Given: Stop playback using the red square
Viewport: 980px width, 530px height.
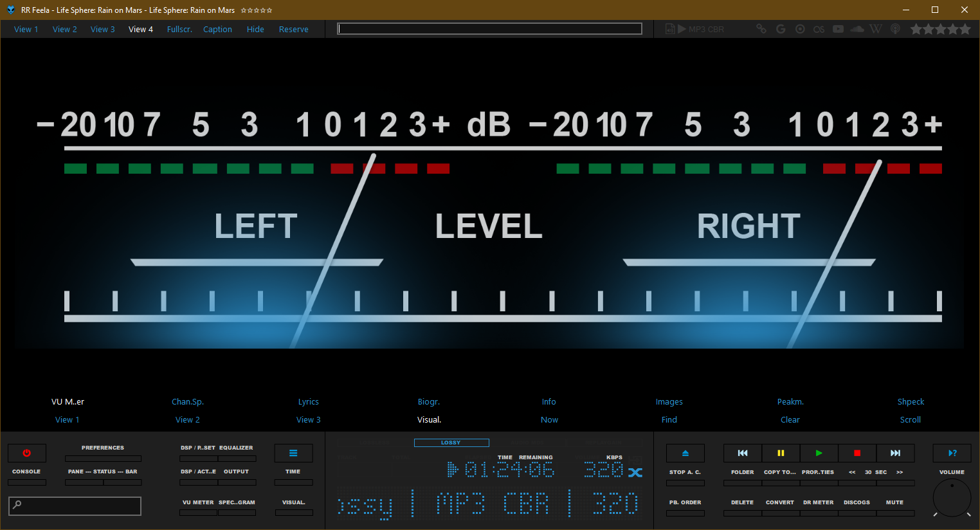Looking at the screenshot, I should pyautogui.click(x=857, y=453).
